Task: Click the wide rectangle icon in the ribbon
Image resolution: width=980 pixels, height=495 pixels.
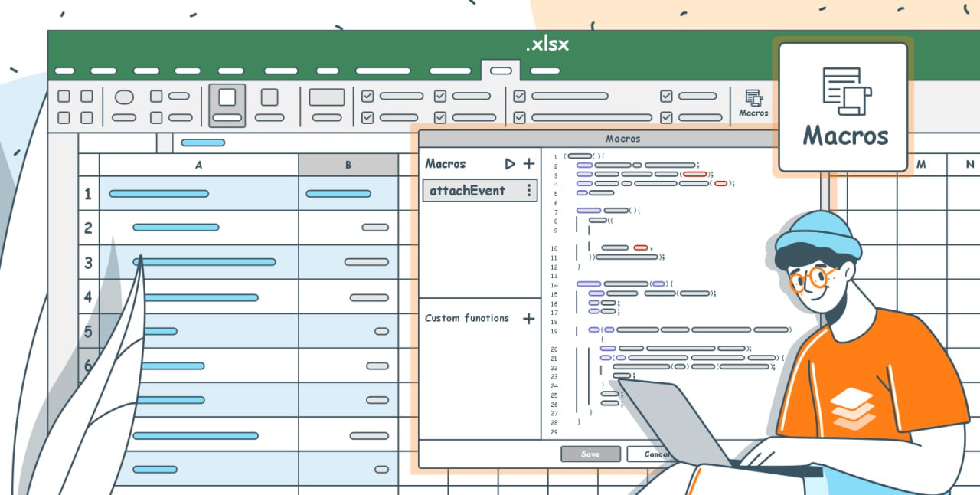Action: (327, 97)
